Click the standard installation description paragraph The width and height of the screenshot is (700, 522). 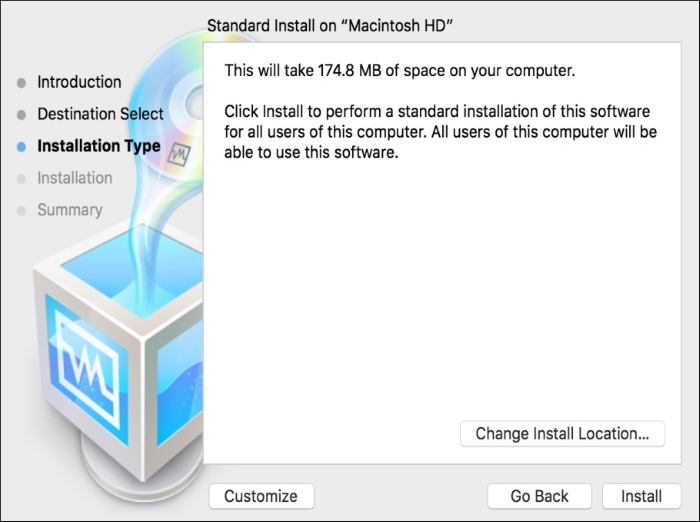coord(440,131)
